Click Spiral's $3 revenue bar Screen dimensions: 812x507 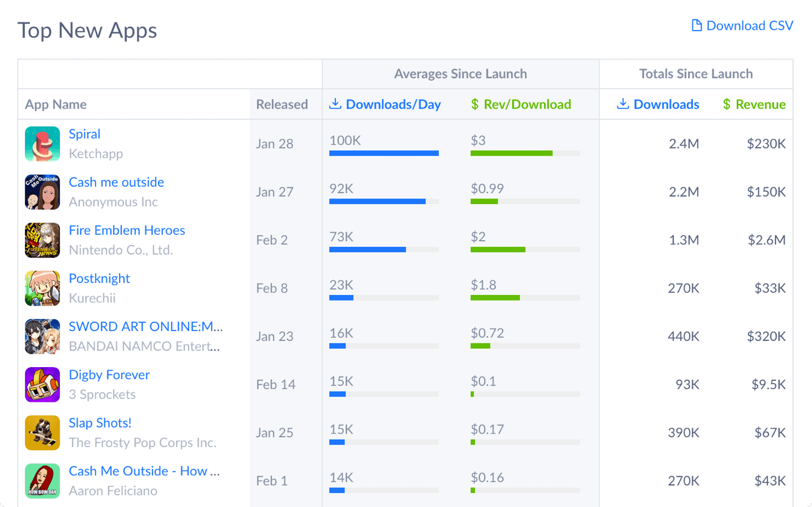525,153
